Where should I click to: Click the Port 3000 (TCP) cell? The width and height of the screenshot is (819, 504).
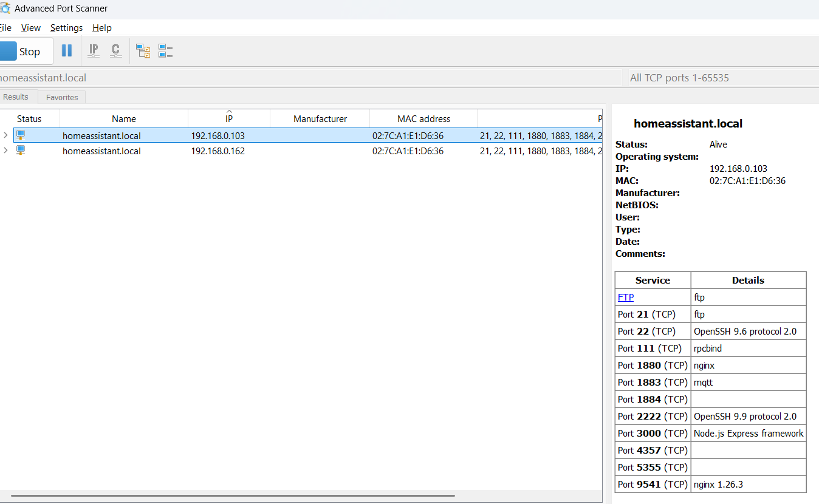(x=653, y=434)
